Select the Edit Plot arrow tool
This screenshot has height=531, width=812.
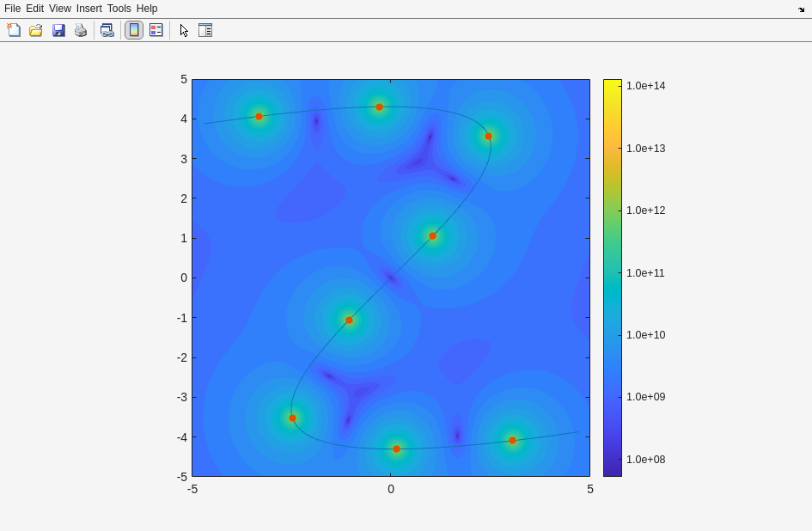coord(184,30)
